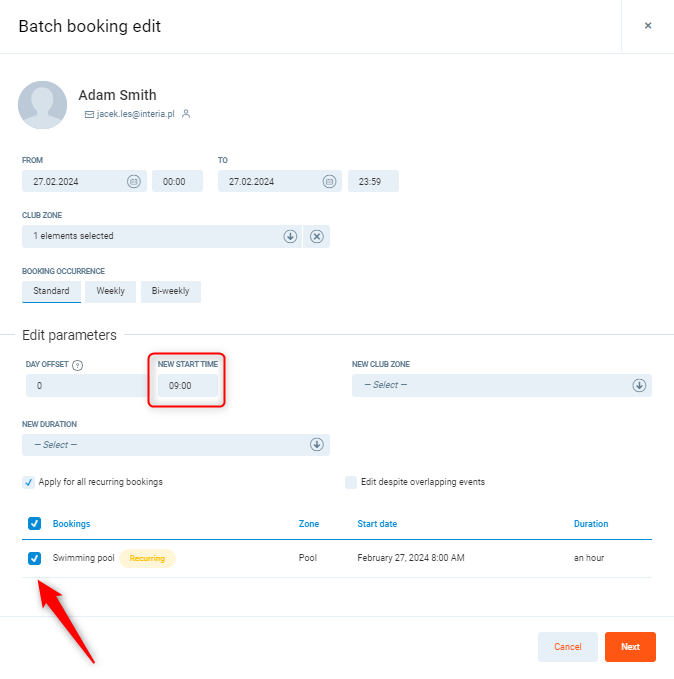
Task: Expand the Club Zone dropdown
Action: 290,236
